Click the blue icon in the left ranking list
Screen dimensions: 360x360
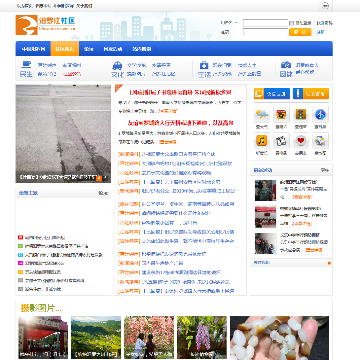(20, 255)
